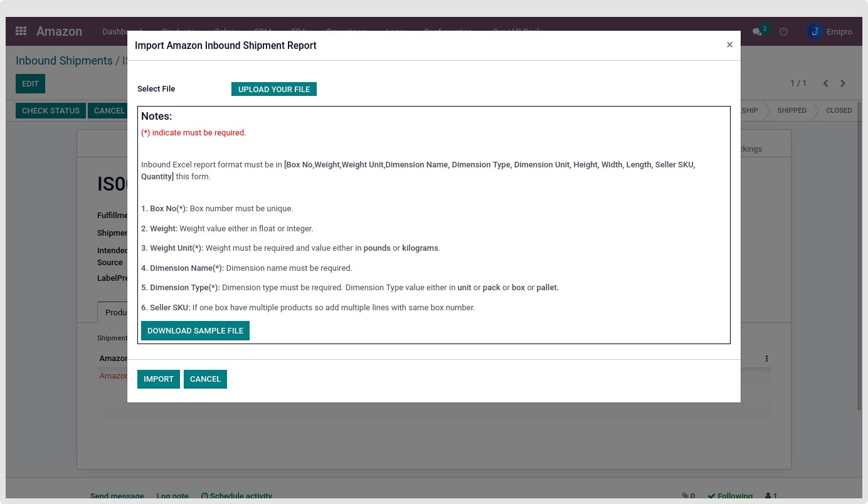
Task: Open Inbound Shipments breadcrumb link
Action: click(64, 61)
